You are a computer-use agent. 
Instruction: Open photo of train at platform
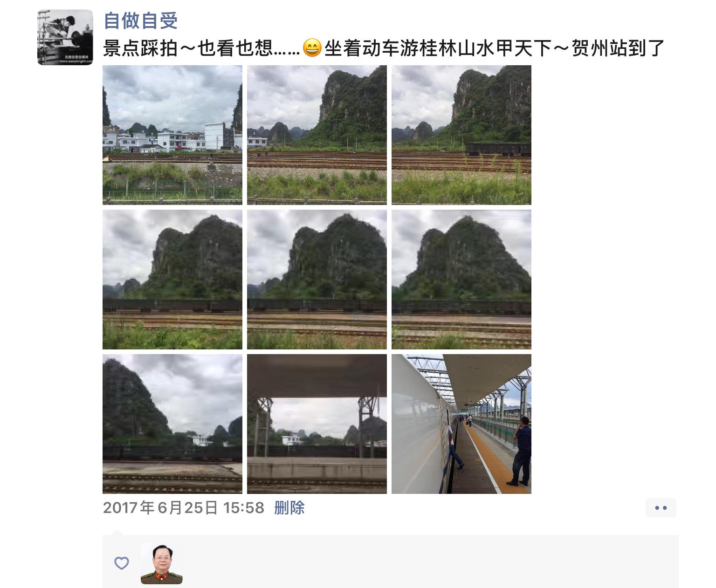click(461, 424)
